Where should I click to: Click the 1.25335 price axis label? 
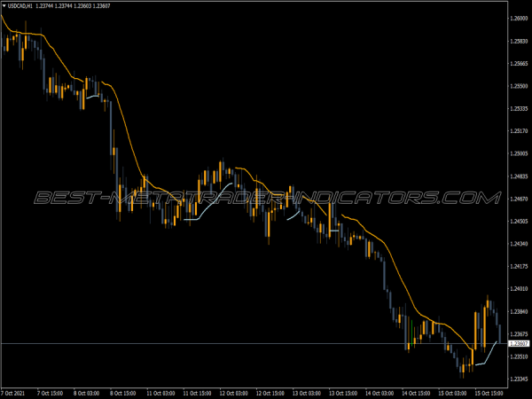[x=519, y=108]
